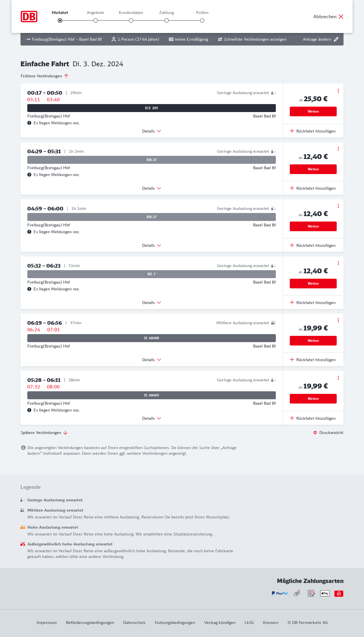Click Weiter for the 25,50 € offer
The width and height of the screenshot is (364, 637).
pyautogui.click(x=313, y=111)
